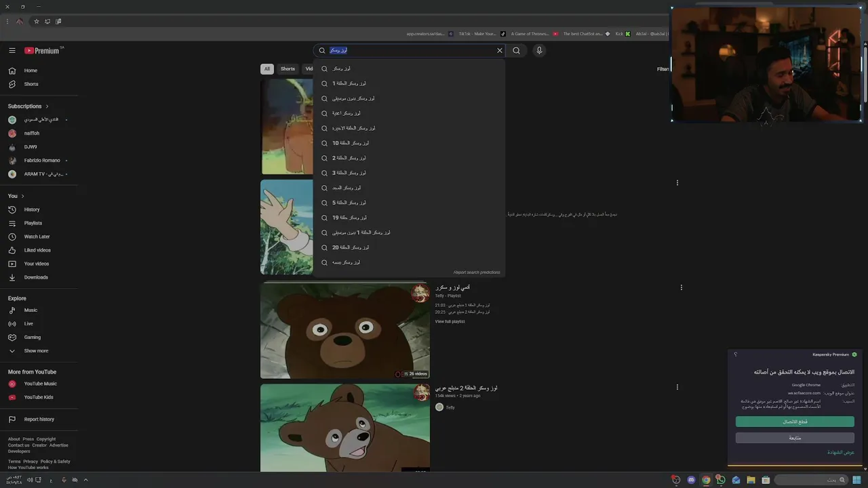Click View full playlist link
The height and width of the screenshot is (488, 868).
(450, 321)
